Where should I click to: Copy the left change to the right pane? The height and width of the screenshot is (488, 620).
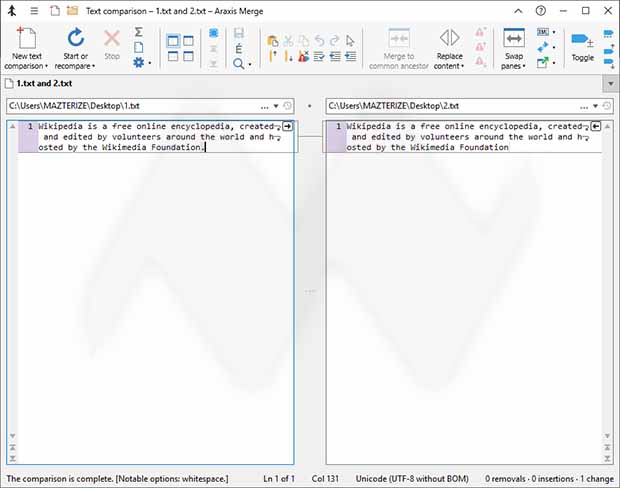(x=288, y=126)
